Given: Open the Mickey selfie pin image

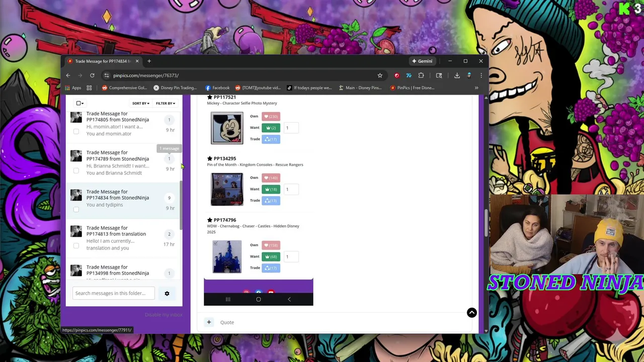Looking at the screenshot, I should tap(227, 128).
